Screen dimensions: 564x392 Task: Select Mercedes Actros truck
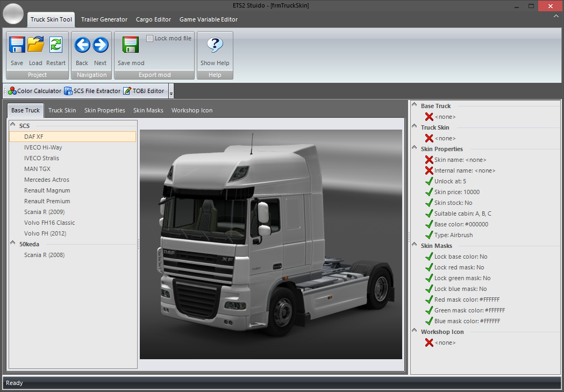pos(73,180)
